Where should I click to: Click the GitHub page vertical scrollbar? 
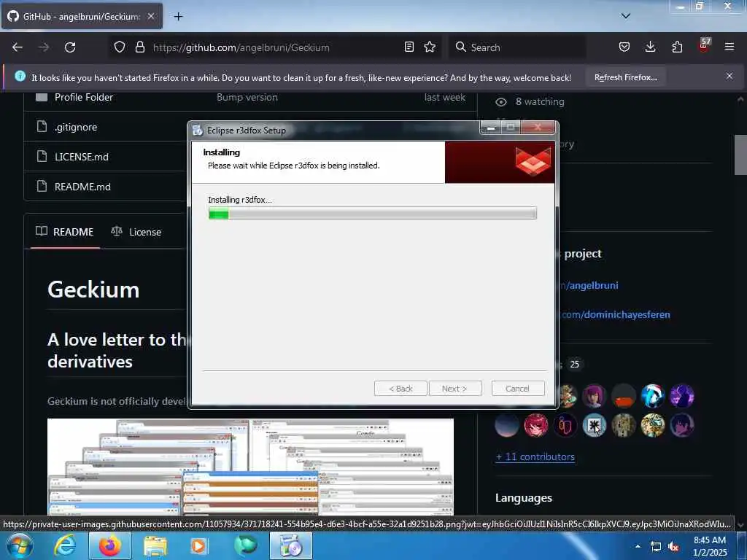click(740, 155)
